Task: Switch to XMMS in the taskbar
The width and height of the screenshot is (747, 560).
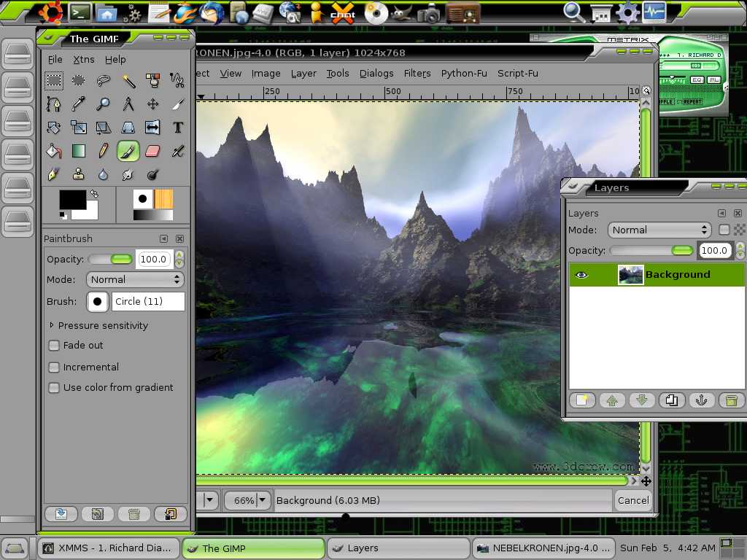Action: click(109, 548)
